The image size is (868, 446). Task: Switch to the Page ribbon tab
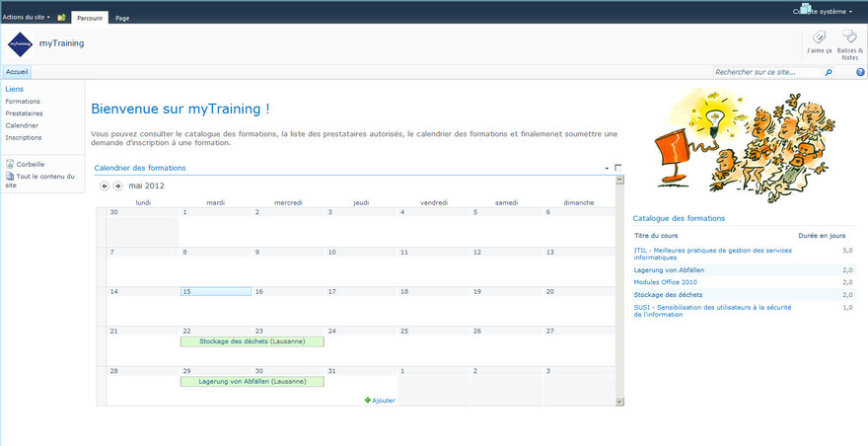[122, 18]
